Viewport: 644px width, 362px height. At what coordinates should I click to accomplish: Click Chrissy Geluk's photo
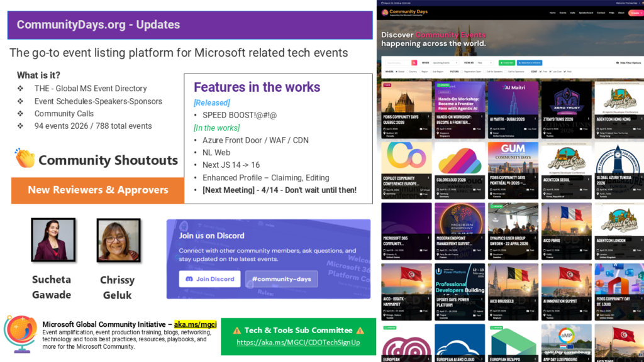pyautogui.click(x=118, y=240)
